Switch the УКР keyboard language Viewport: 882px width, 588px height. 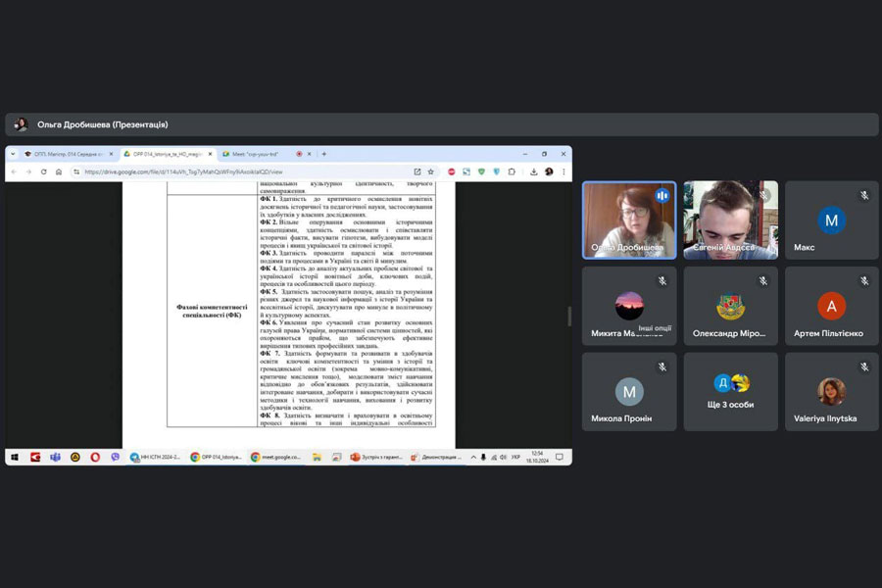coord(515,457)
